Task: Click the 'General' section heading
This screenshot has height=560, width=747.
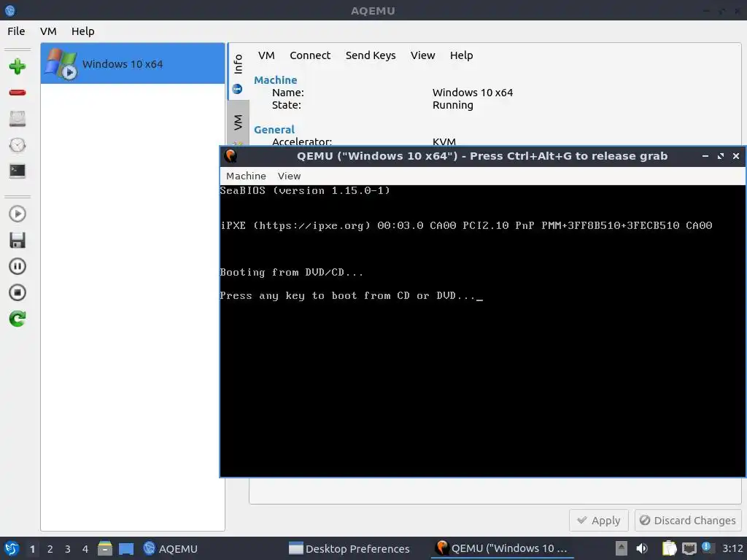Action: point(274,130)
